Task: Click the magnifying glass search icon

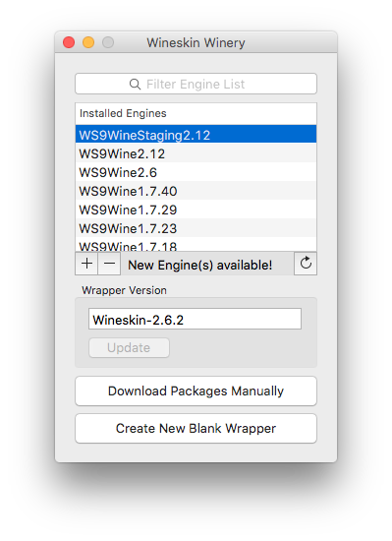Action: pos(135,85)
